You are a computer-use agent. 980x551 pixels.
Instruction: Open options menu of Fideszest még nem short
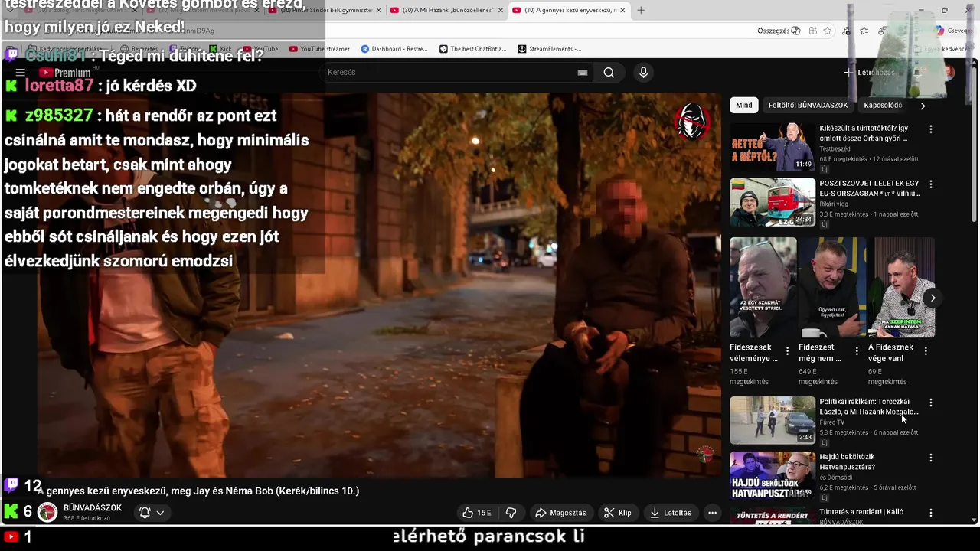(x=857, y=351)
